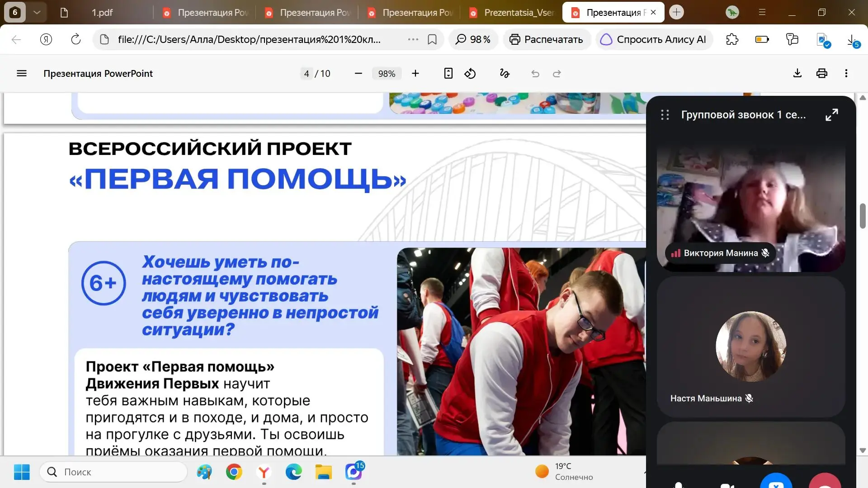The image size is (868, 488).
Task: Open messenger app with 15 badge
Action: coord(354,471)
